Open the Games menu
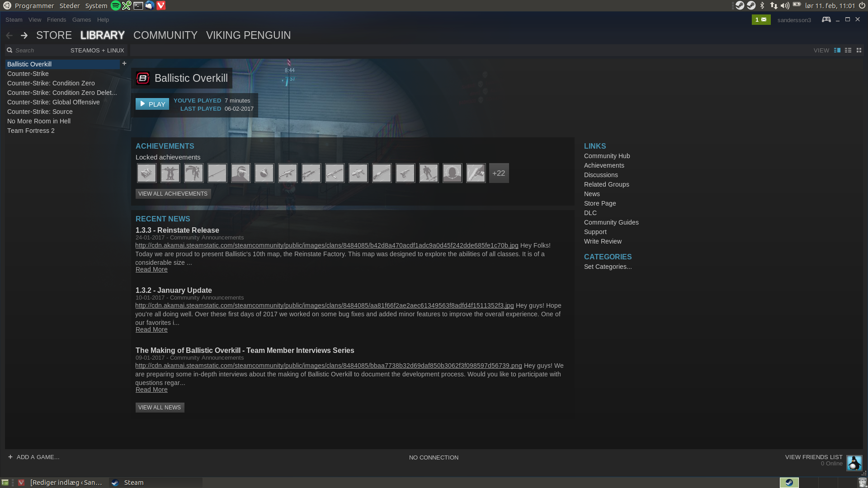Screen dimensions: 868x488 (82, 19)
